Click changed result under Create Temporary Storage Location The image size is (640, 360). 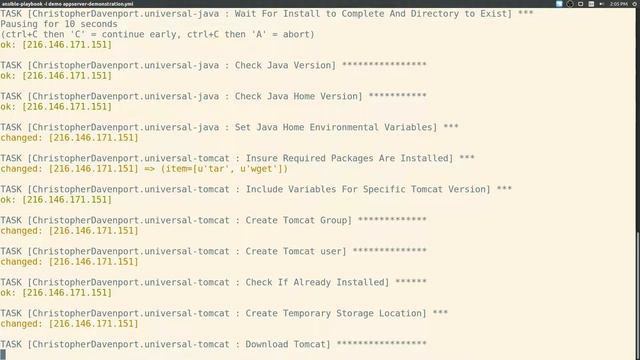[x=69, y=324]
